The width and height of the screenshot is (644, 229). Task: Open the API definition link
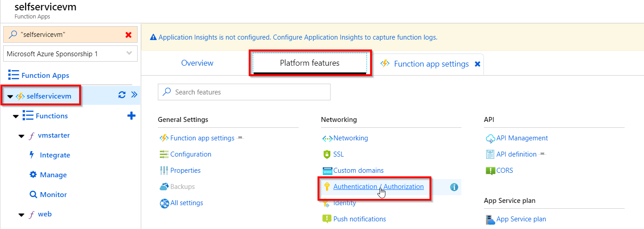tap(516, 154)
